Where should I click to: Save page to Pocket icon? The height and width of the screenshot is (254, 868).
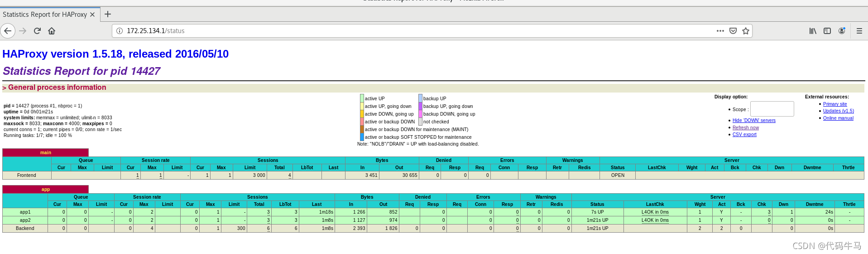pos(733,31)
